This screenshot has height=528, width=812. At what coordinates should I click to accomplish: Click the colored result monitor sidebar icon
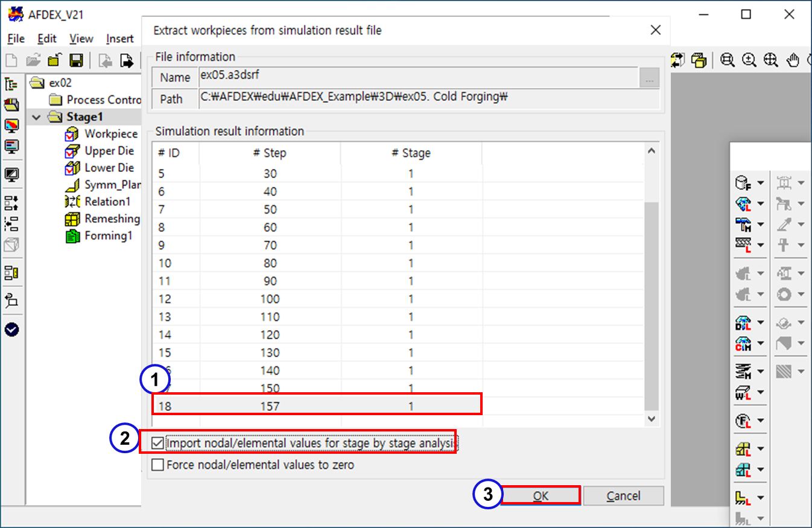point(11,126)
